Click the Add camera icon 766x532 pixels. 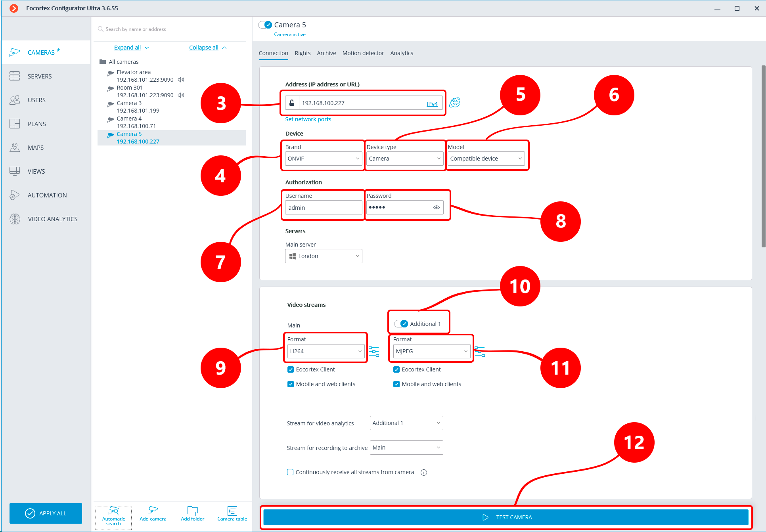click(153, 511)
